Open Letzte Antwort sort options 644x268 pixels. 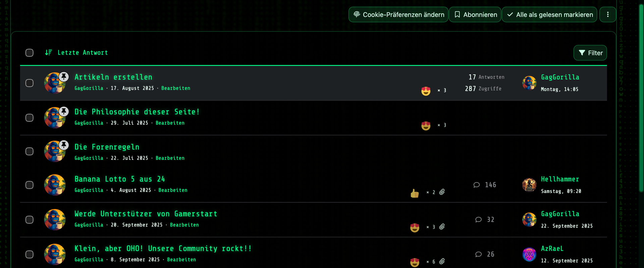point(83,53)
